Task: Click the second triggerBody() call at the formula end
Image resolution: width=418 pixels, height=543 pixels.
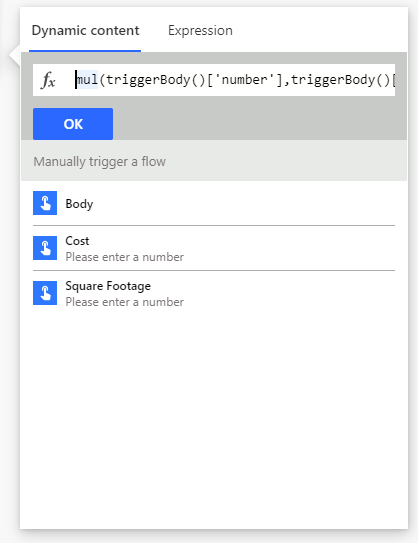Action: pyautogui.click(x=341, y=80)
